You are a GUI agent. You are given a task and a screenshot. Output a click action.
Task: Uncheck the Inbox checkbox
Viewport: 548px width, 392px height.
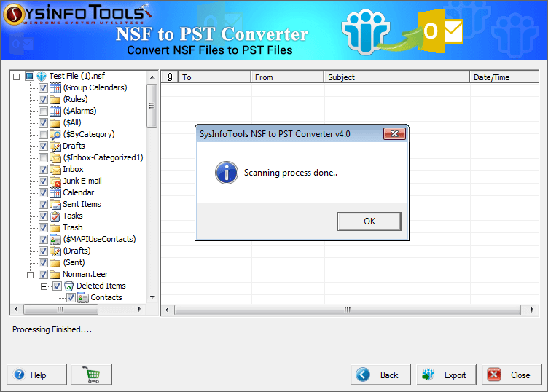pyautogui.click(x=43, y=170)
